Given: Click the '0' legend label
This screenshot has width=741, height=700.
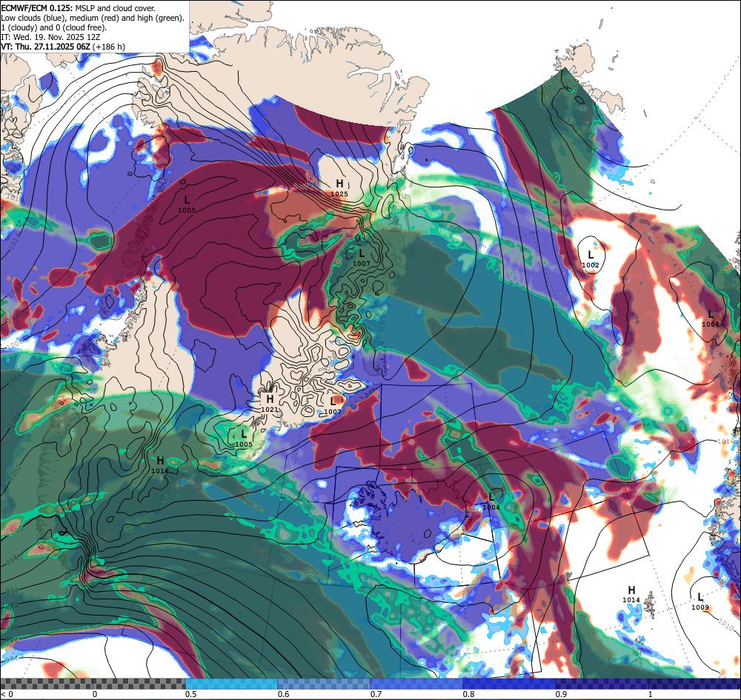Looking at the screenshot, I should pos(95,694).
